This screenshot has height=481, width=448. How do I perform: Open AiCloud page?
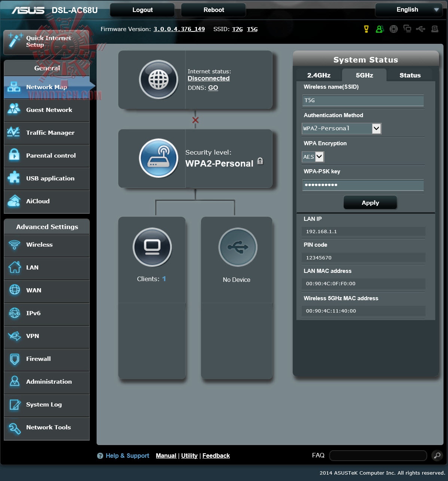(47, 201)
